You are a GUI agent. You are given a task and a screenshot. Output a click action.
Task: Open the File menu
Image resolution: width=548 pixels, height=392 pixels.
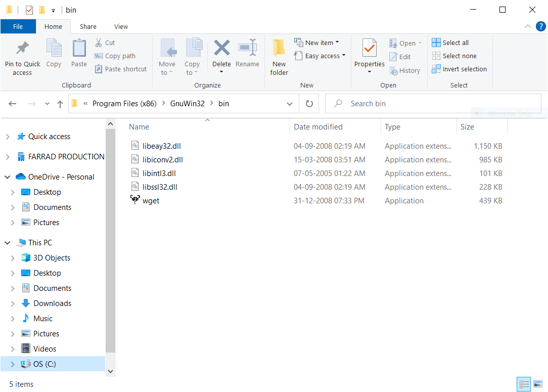click(x=18, y=27)
